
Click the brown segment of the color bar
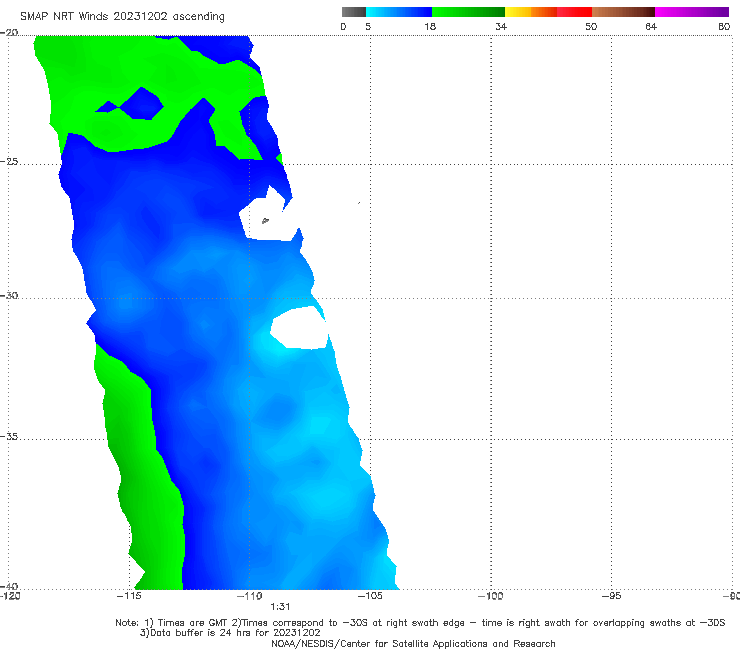click(x=623, y=12)
